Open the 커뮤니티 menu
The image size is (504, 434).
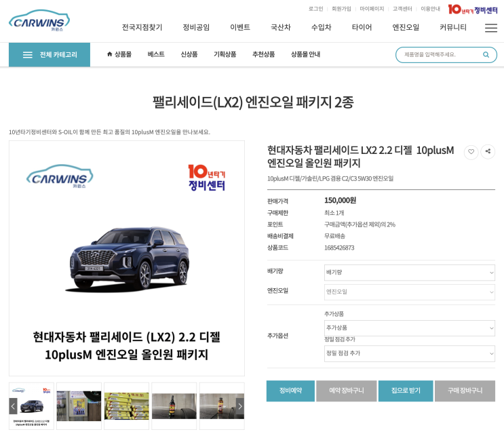453,27
